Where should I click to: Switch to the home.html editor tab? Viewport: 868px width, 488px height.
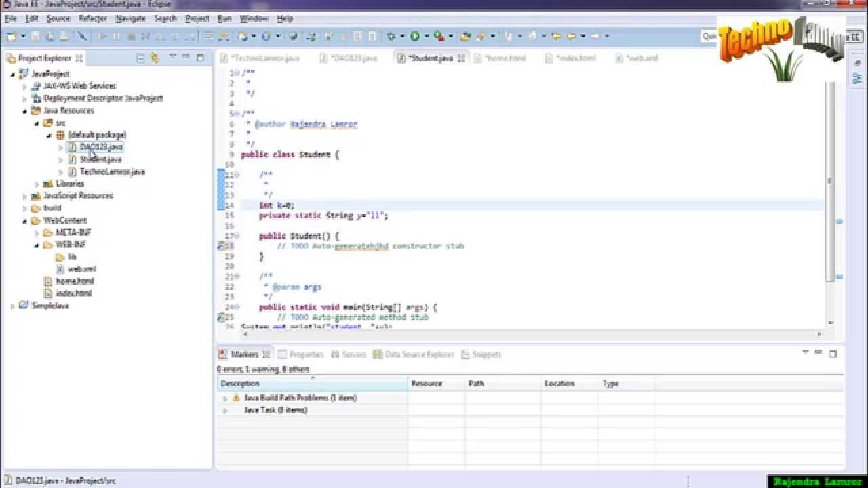(501, 58)
